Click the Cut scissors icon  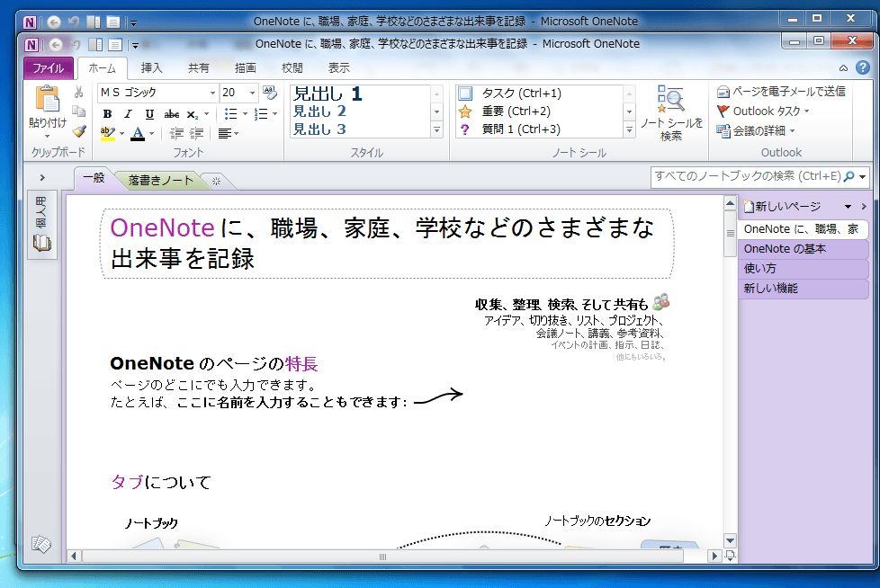tap(78, 92)
